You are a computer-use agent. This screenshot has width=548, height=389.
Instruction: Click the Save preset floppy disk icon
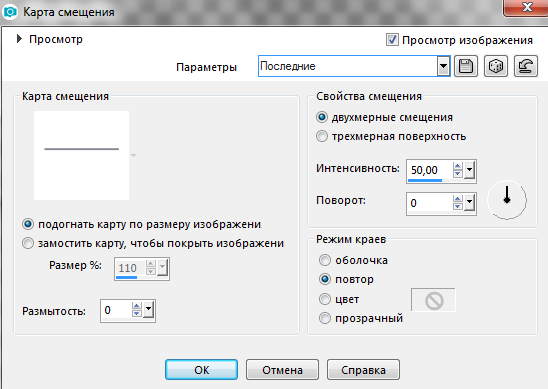click(466, 66)
